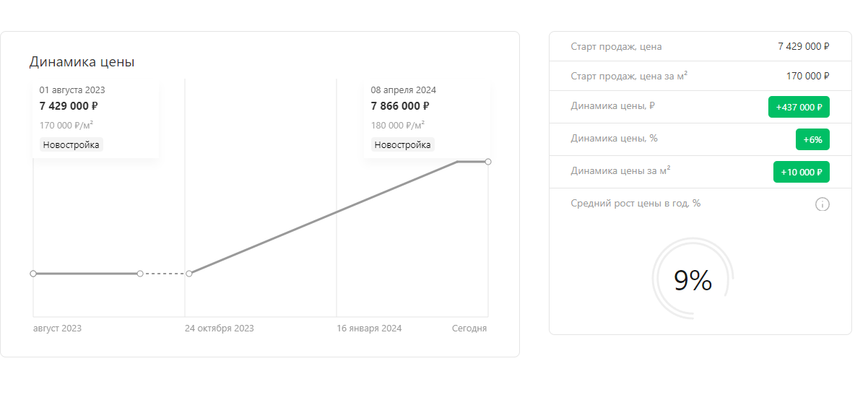
Task: Click the Динамика цены chart heading
Action: click(x=82, y=62)
